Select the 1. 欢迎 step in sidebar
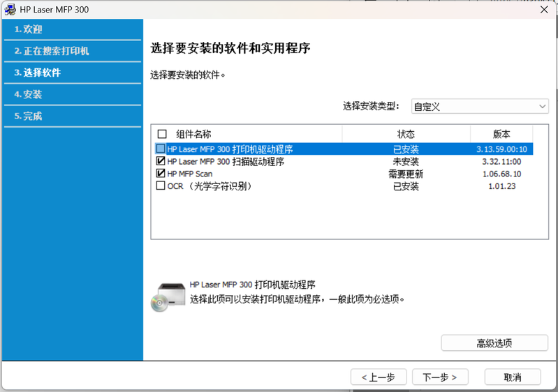Image resolution: width=558 pixels, height=392 pixels. click(29, 29)
